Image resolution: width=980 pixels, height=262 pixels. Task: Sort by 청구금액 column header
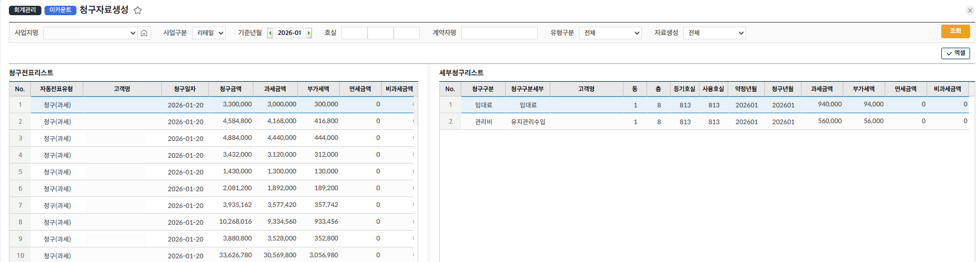230,89
